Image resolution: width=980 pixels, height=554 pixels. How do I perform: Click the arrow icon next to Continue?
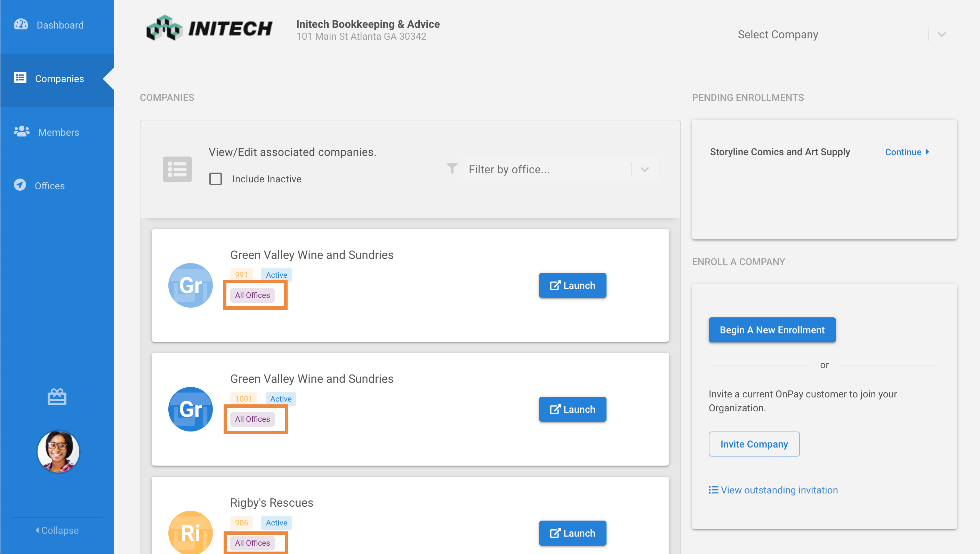tap(927, 152)
